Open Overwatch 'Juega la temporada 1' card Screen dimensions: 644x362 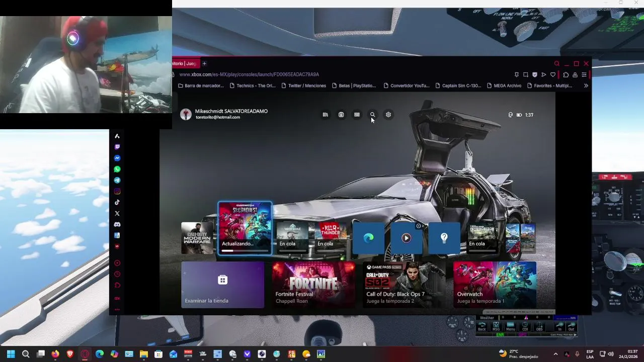[495, 285]
